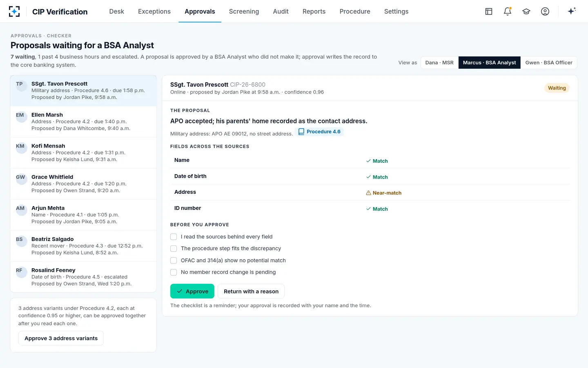Open the Procedure tab in top navigation
Image resolution: width=588 pixels, height=368 pixels.
click(x=355, y=11)
